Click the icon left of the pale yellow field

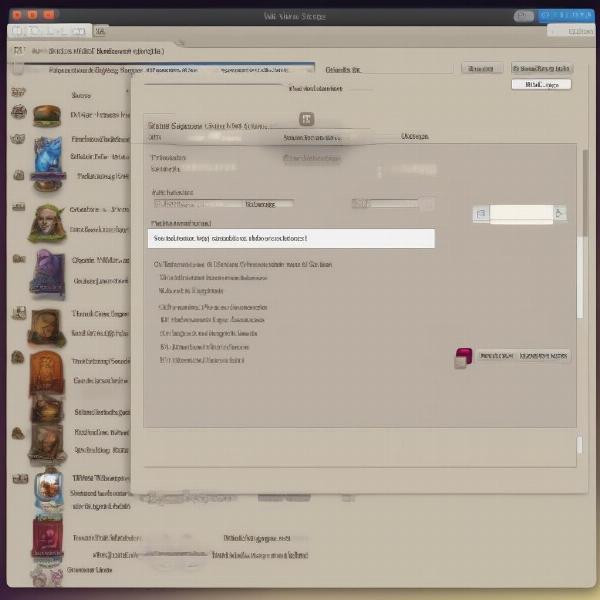pyautogui.click(x=481, y=213)
